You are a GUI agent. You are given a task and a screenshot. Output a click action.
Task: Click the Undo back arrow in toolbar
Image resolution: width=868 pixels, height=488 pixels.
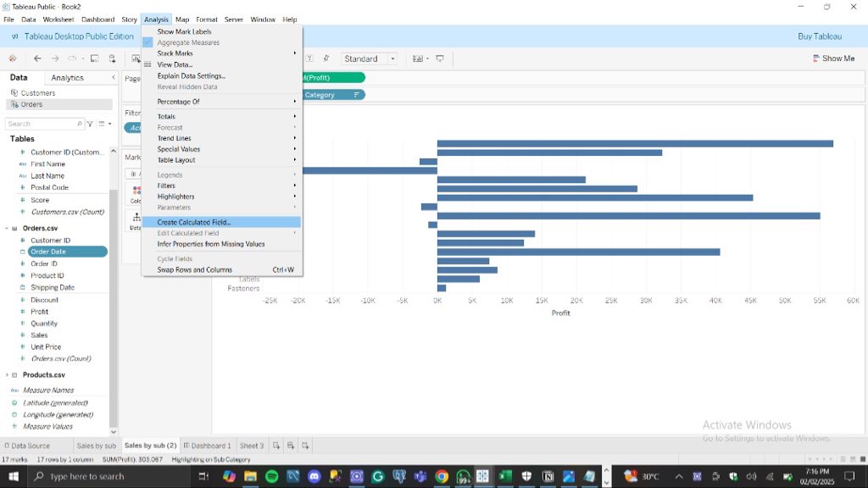tap(37, 58)
